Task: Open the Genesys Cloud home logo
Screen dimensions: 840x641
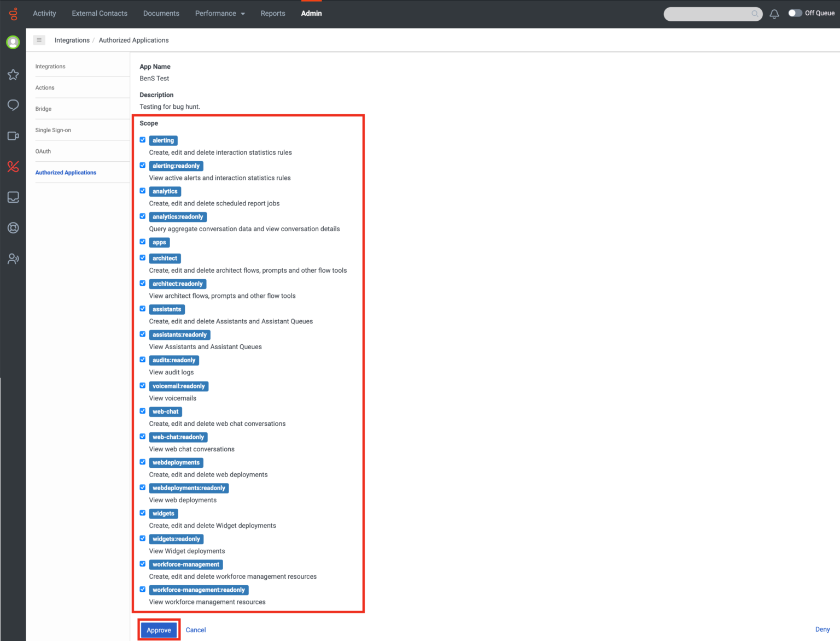Action: (x=13, y=13)
